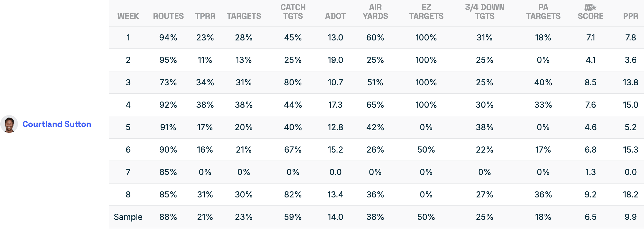Click the EZ TARGETS column header
The image size is (644, 229).
426,12
